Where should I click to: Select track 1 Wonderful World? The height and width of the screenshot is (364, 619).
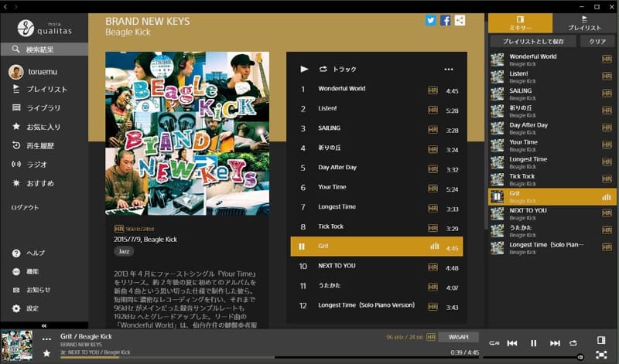[377, 89]
